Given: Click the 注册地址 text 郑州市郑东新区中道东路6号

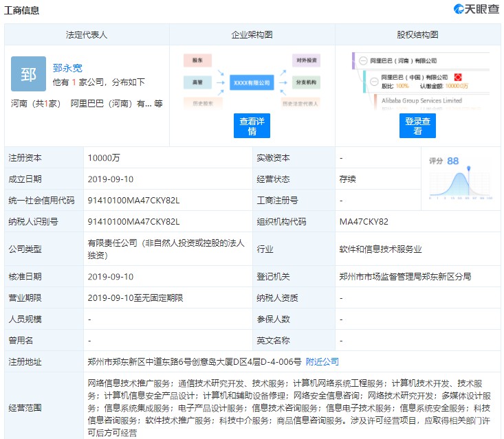Looking at the screenshot, I should click(140, 361).
